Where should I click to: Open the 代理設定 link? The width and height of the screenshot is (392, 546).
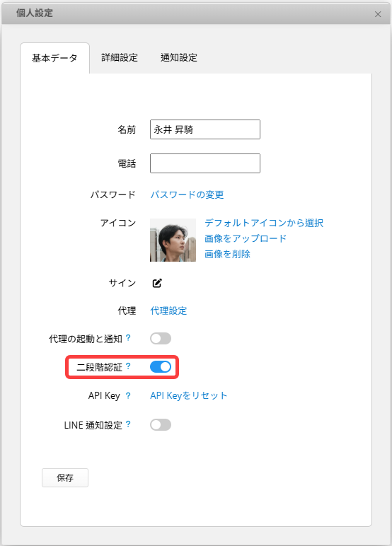(x=168, y=310)
